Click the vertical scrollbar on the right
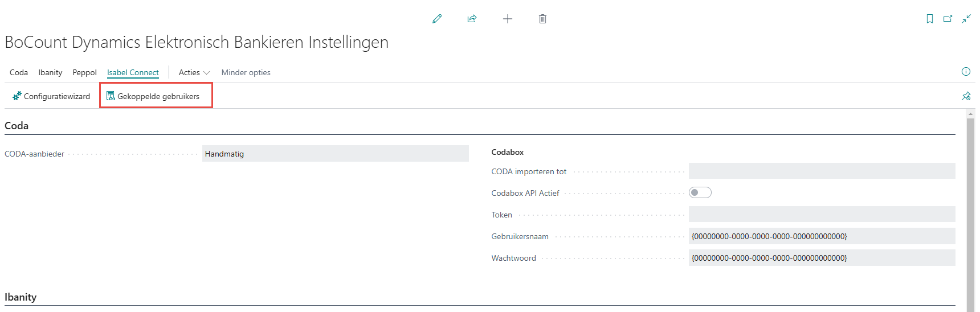Image resolution: width=980 pixels, height=312 pixels. click(971, 211)
